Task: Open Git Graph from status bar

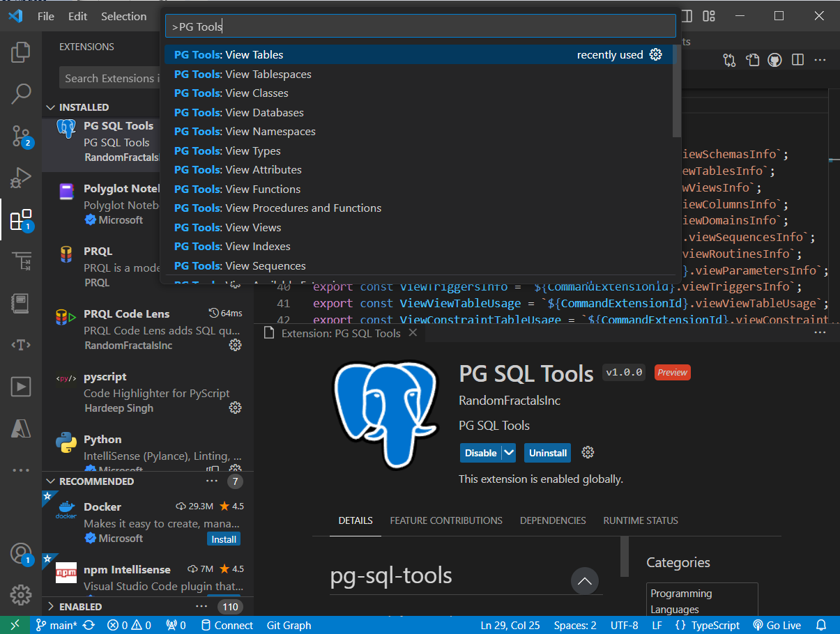Action: [289, 625]
